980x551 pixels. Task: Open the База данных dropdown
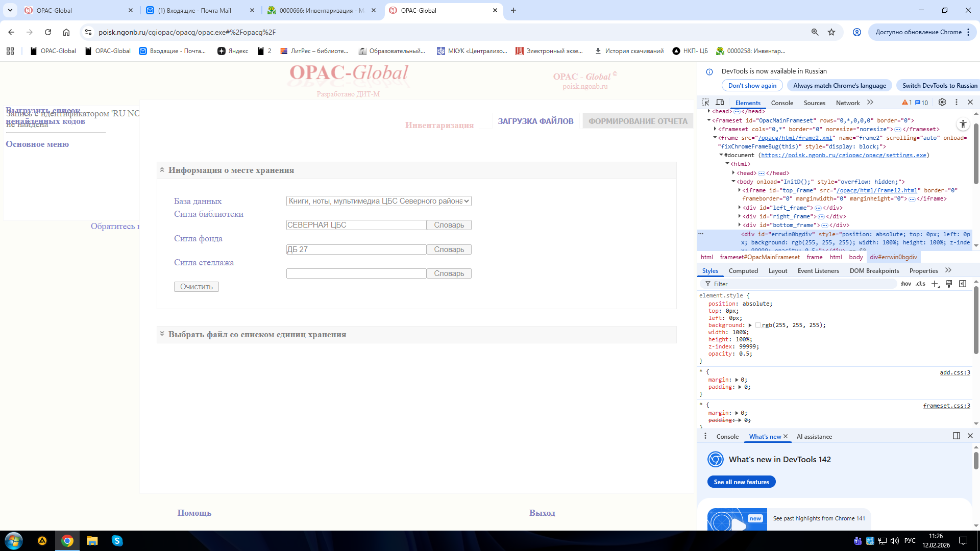[379, 201]
